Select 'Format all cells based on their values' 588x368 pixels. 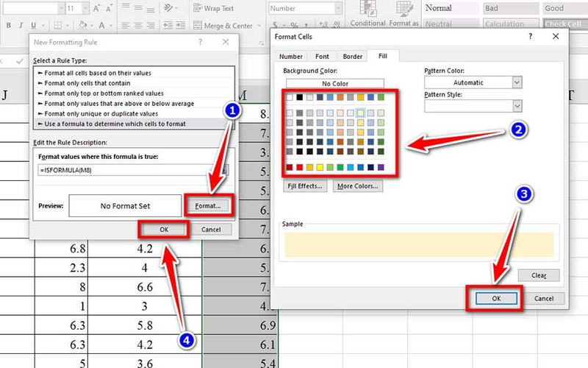pos(134,73)
